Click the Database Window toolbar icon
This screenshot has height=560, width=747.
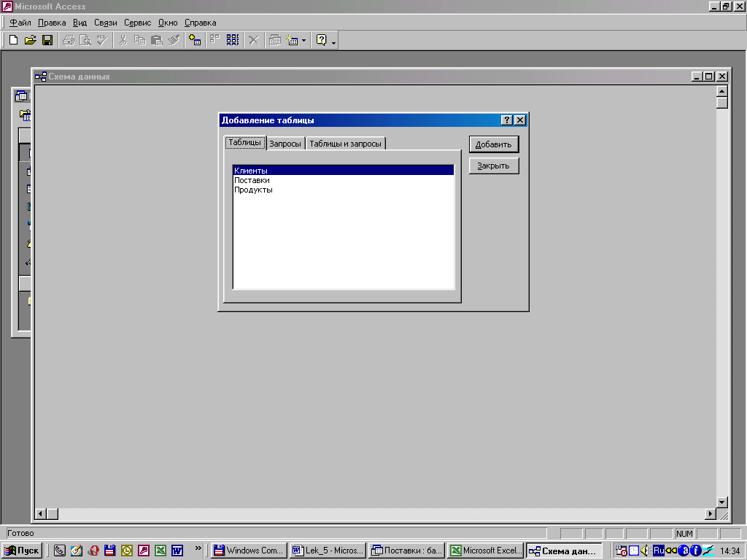click(275, 41)
